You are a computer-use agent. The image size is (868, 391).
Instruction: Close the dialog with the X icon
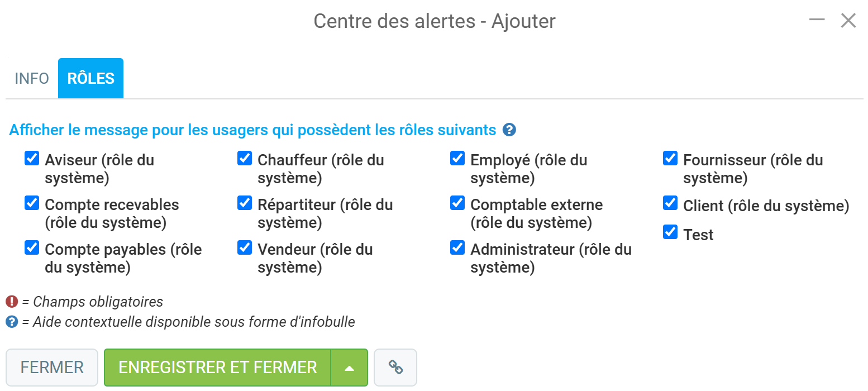848,21
